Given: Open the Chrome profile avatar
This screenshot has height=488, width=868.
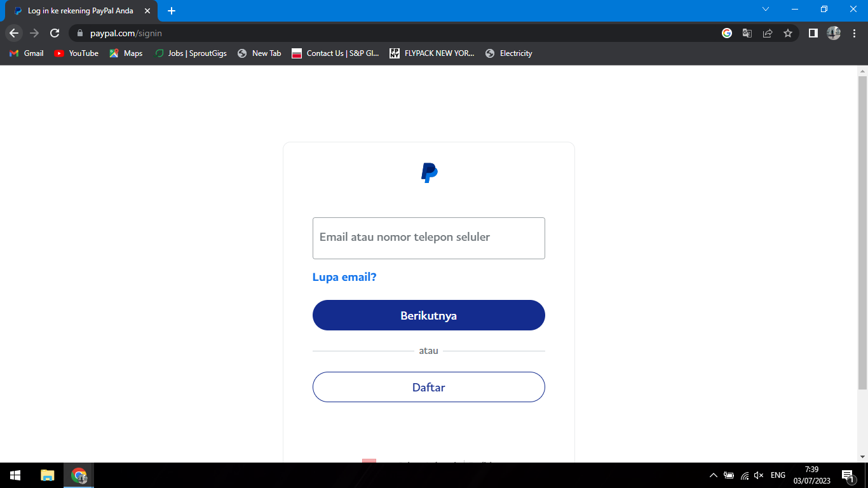Looking at the screenshot, I should pyautogui.click(x=834, y=33).
